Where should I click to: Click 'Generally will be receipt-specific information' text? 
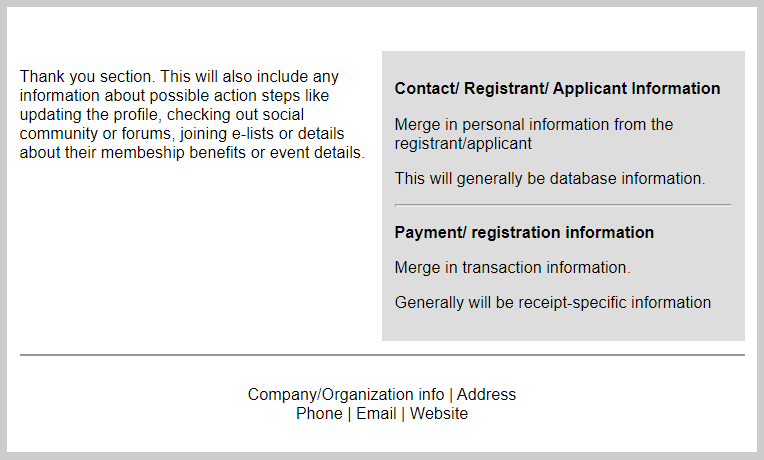553,303
